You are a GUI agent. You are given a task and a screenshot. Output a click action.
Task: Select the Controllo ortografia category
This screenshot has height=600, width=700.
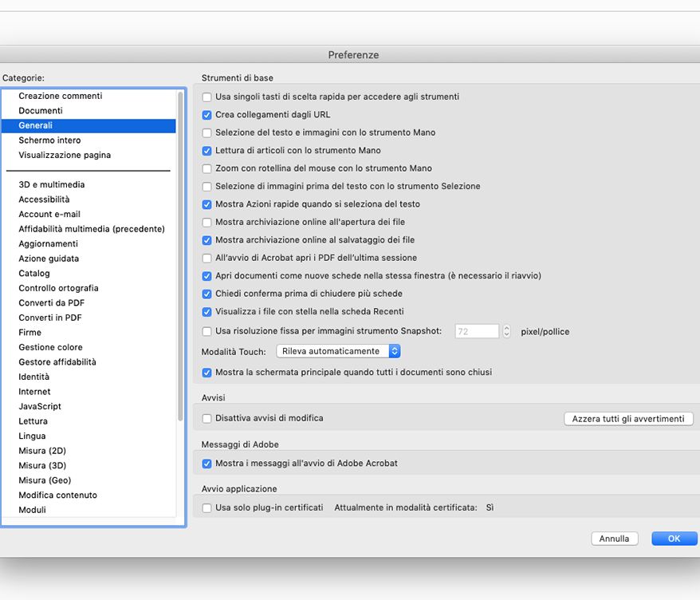click(x=59, y=287)
